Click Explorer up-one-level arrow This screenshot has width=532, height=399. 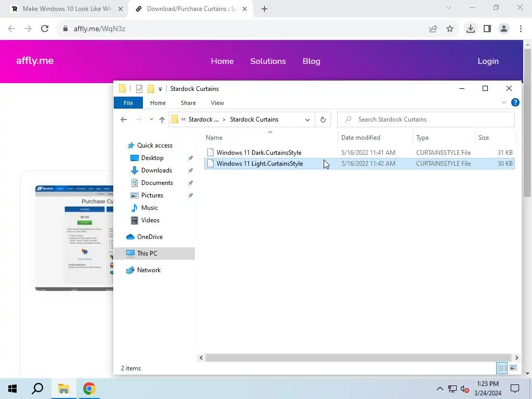162,119
